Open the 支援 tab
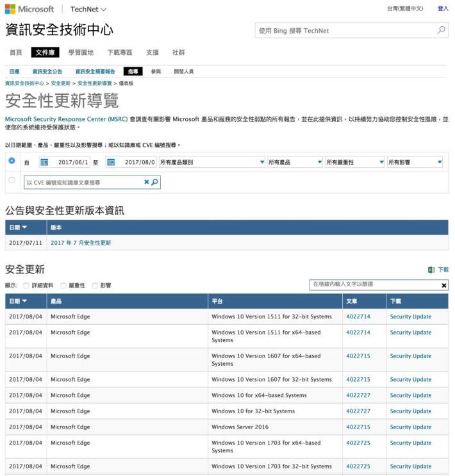Screen dimensions: 455x476 coord(152,53)
